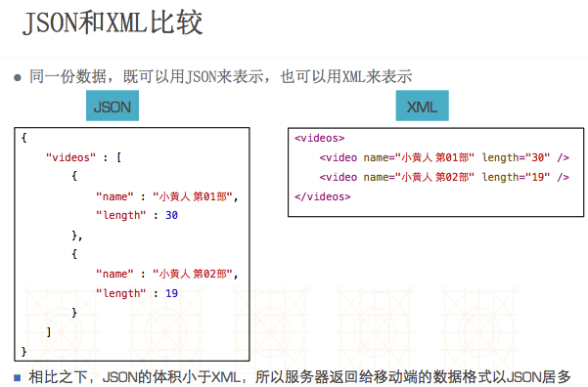Click the closing square bracket ] in JSON

[49, 332]
